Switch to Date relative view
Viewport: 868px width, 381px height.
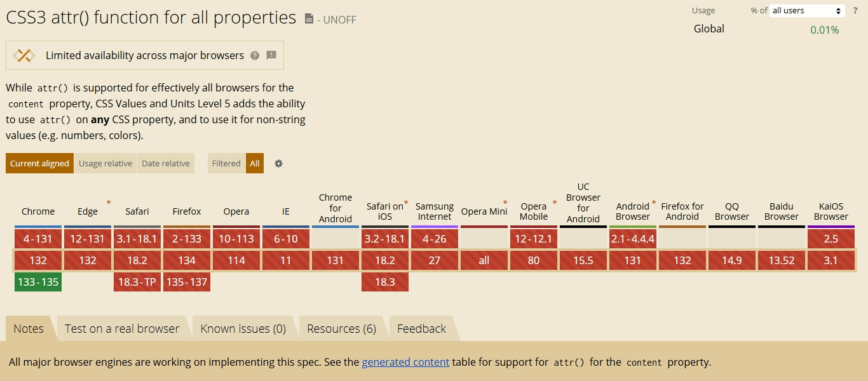pyautogui.click(x=166, y=163)
